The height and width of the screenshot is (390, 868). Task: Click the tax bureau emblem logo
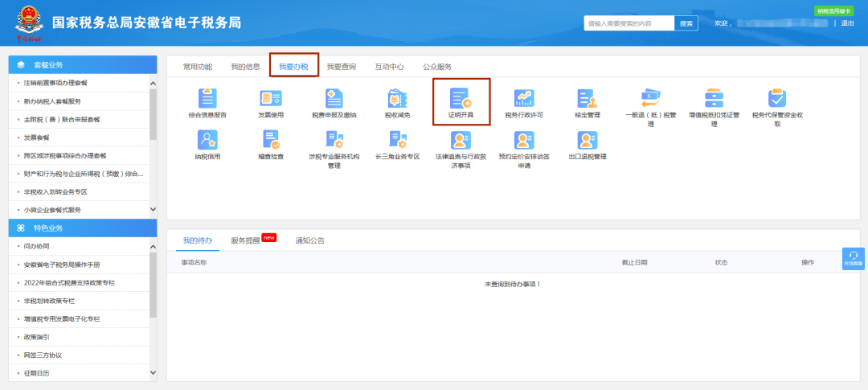point(27,23)
